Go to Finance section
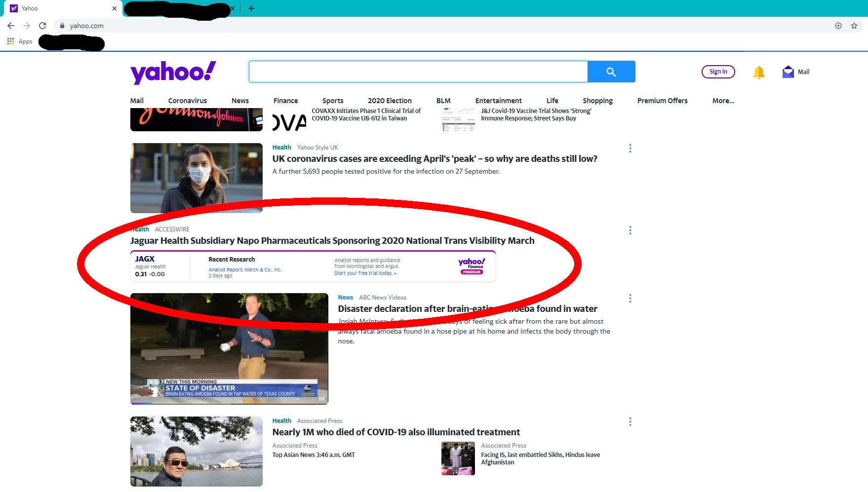This screenshot has height=492, width=868. pyautogui.click(x=286, y=101)
